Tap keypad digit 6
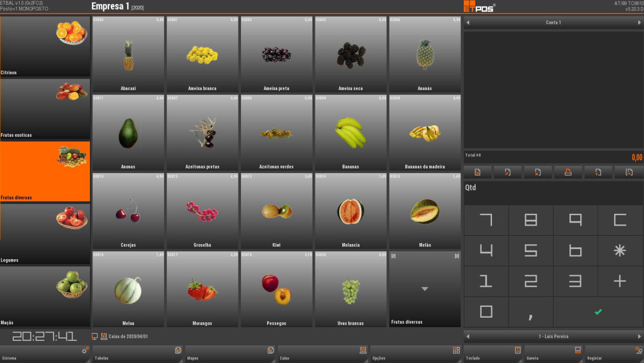The height and width of the screenshot is (363, 644). (575, 250)
